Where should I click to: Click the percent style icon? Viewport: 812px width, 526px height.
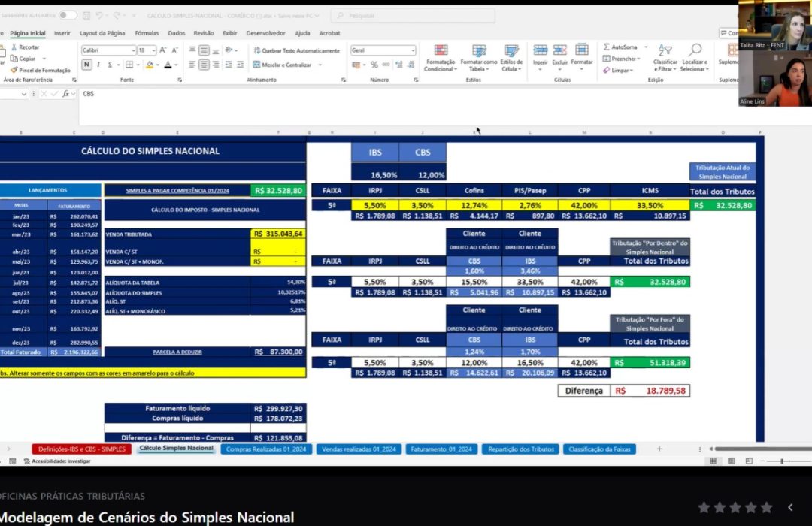[x=374, y=65]
